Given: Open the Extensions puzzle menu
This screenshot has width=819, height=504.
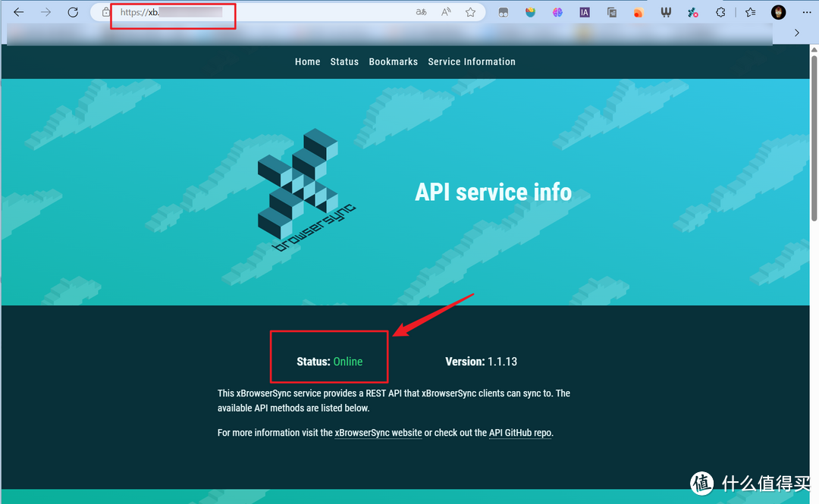Looking at the screenshot, I should [x=721, y=13].
